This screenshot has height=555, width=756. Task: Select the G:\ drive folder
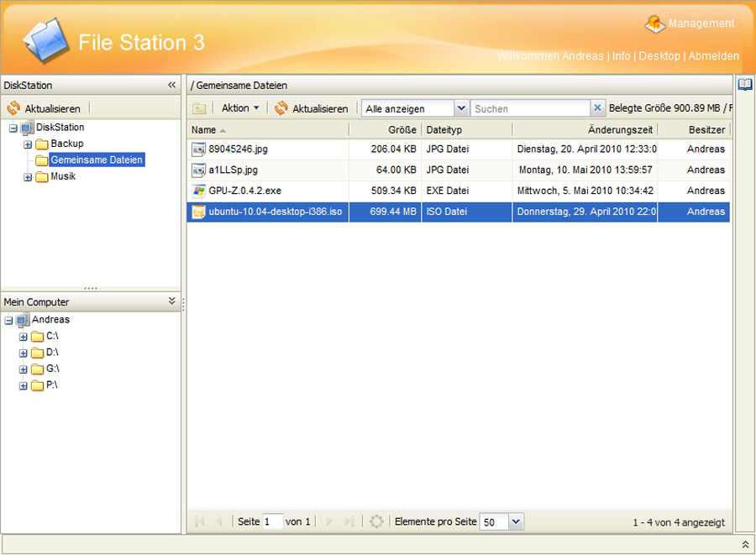(x=53, y=369)
